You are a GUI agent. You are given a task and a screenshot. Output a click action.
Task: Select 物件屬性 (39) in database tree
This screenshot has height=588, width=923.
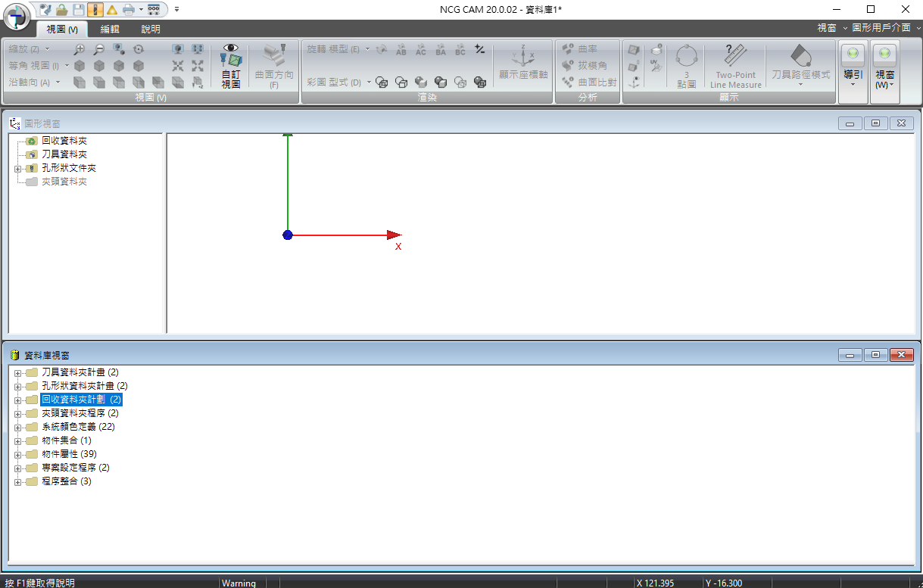point(69,454)
